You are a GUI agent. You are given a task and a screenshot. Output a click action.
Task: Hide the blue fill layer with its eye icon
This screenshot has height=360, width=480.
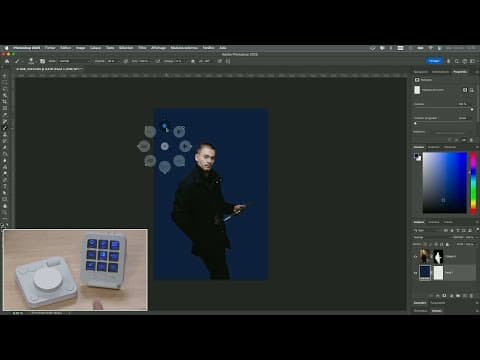coord(415,273)
